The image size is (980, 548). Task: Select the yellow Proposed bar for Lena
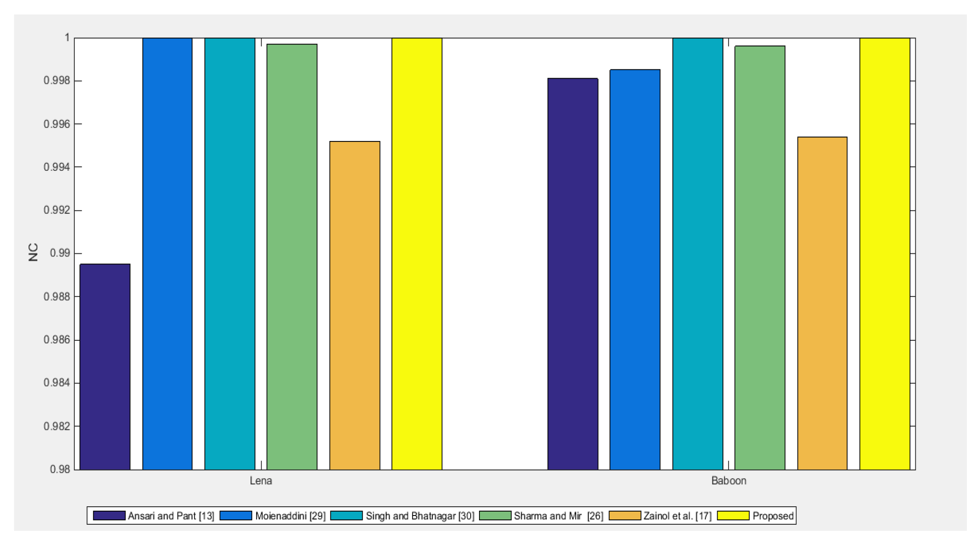[417, 254]
